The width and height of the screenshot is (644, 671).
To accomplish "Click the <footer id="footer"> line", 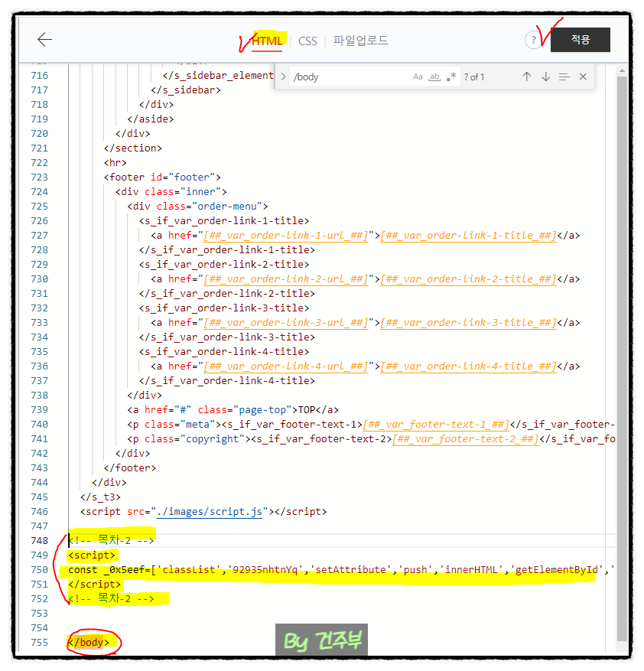I will tap(162, 178).
